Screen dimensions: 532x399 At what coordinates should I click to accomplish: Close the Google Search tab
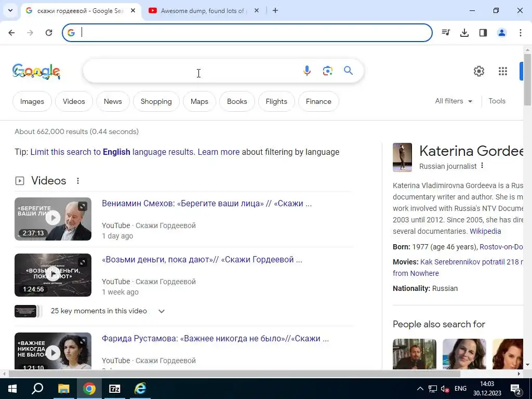pos(133,10)
